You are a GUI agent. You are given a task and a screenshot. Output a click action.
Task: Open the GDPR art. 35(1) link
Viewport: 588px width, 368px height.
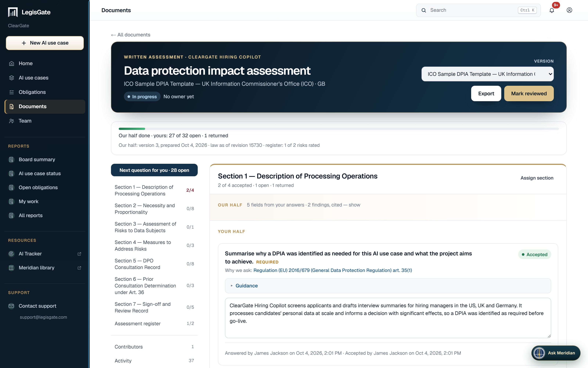coord(332,270)
